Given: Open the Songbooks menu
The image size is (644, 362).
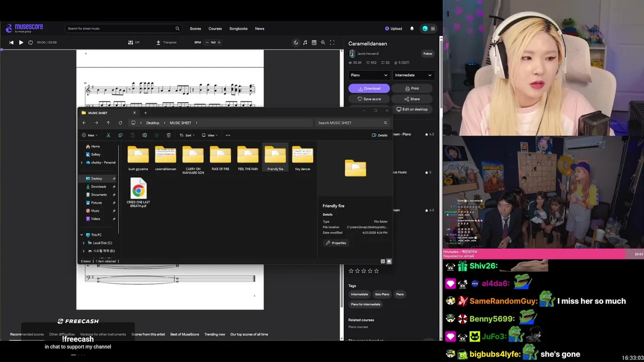Looking at the screenshot, I should click(238, 29).
